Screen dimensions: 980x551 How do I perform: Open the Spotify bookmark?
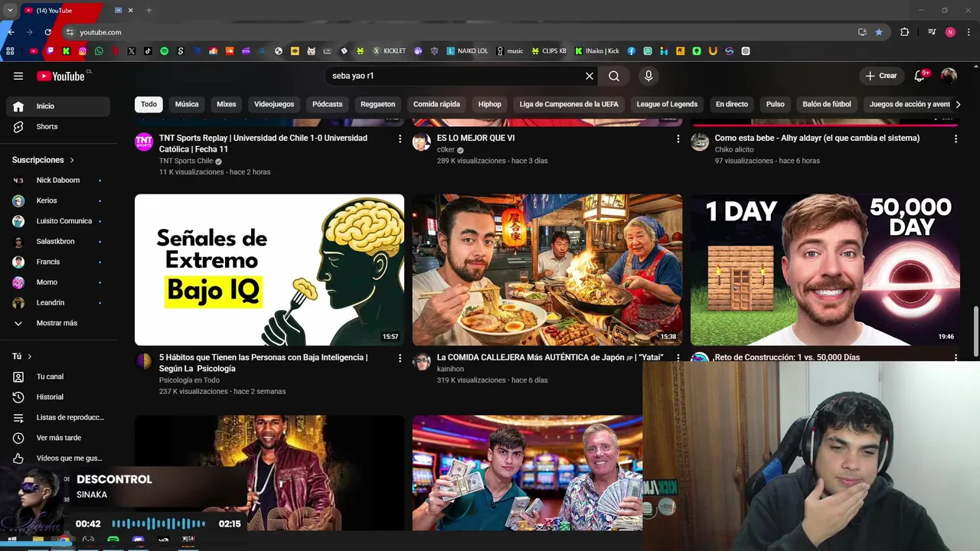tap(164, 51)
